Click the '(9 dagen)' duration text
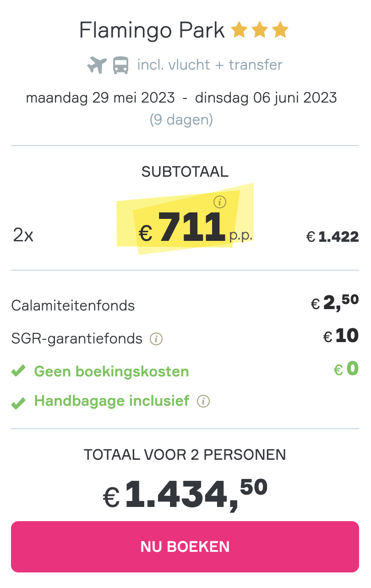371x588 pixels. [181, 120]
